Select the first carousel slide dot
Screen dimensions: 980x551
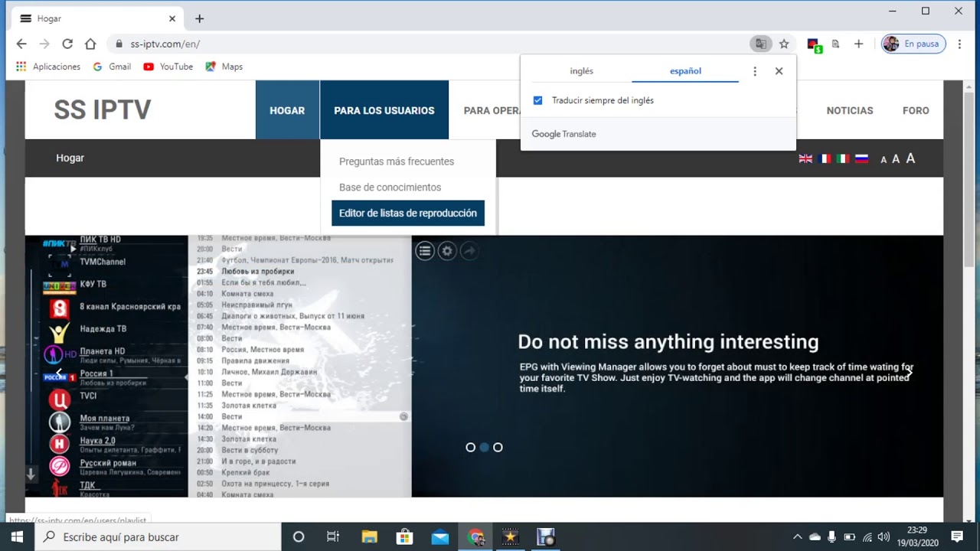click(470, 447)
